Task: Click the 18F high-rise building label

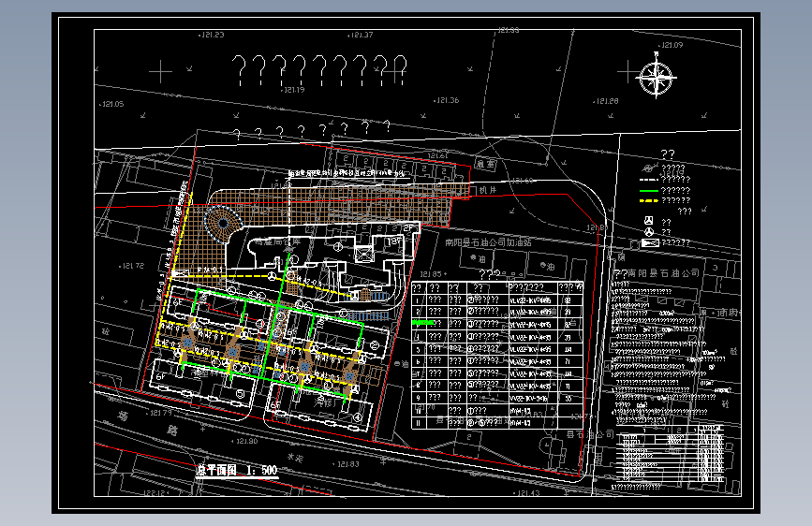Action: point(395,241)
